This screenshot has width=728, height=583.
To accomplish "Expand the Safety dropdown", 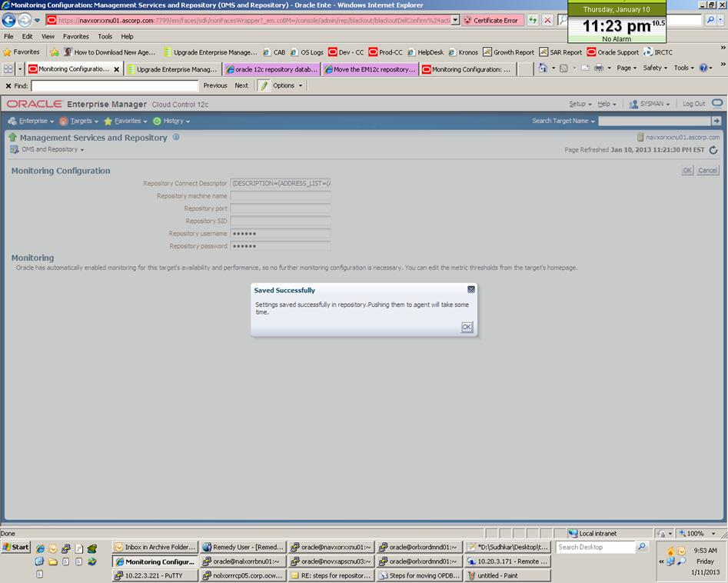I will tap(655, 68).
